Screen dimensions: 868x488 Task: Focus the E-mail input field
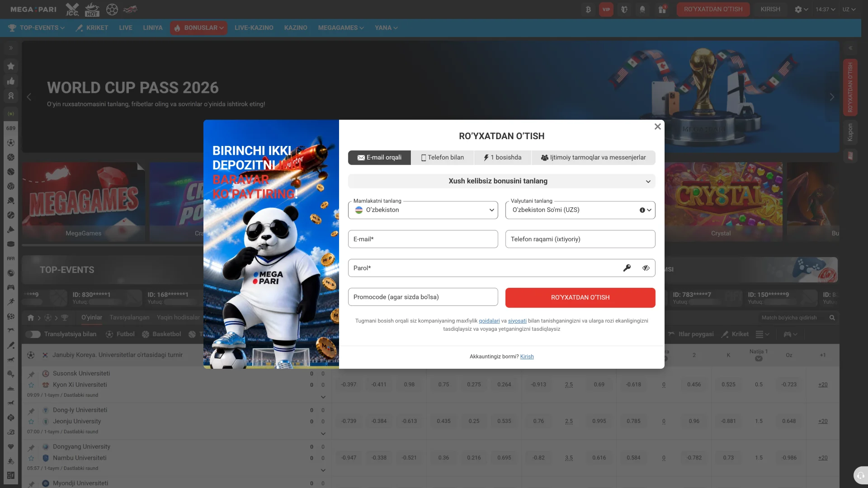click(x=423, y=239)
